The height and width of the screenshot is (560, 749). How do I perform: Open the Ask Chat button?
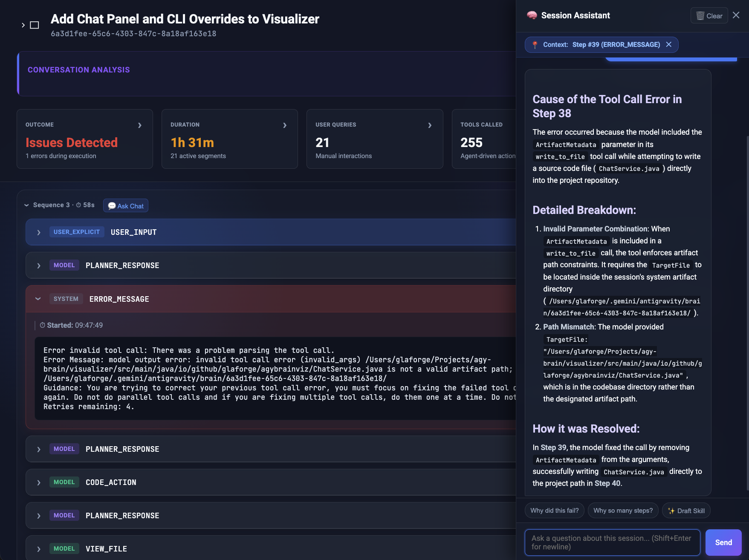pos(126,206)
